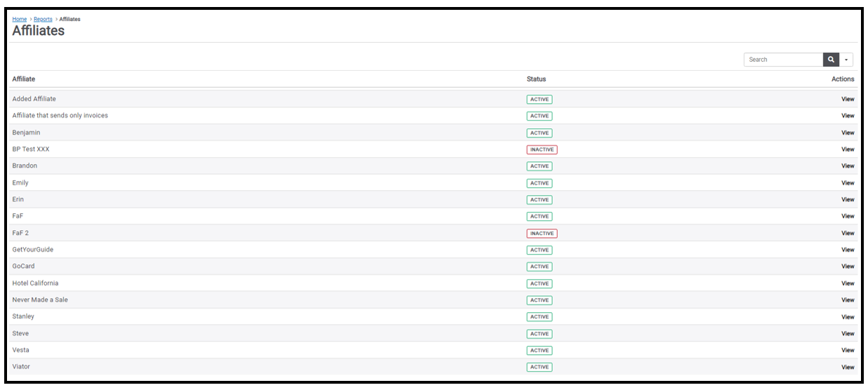
Task: View Affiliate that sends only invoices
Action: (848, 116)
